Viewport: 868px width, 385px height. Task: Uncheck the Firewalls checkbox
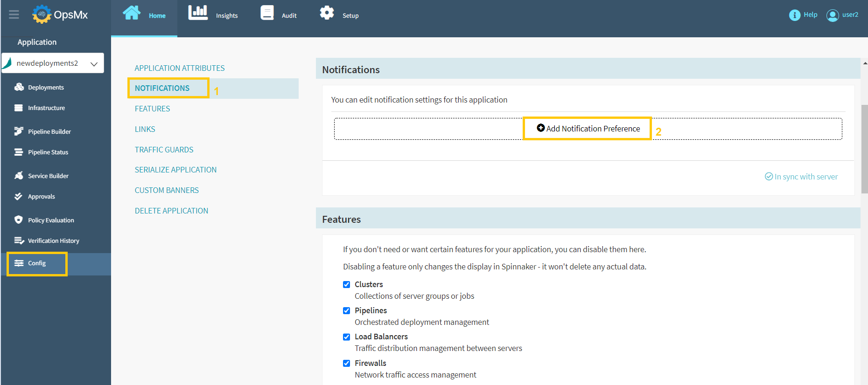346,363
